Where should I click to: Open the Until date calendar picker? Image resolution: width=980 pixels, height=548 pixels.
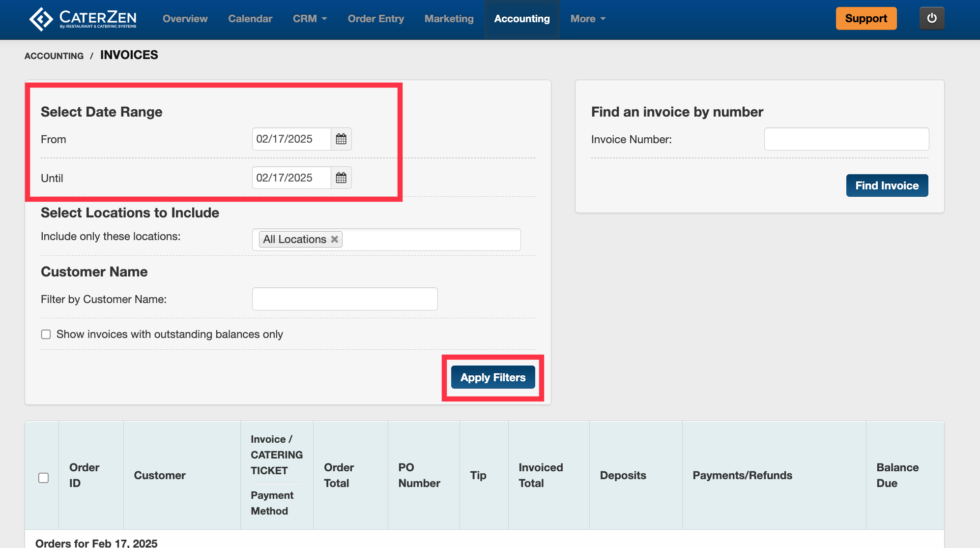tap(341, 178)
